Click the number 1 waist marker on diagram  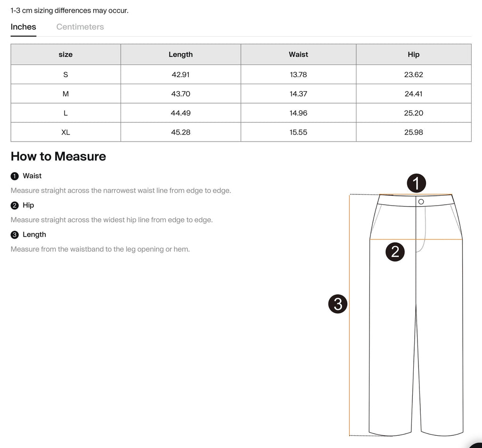(x=416, y=183)
